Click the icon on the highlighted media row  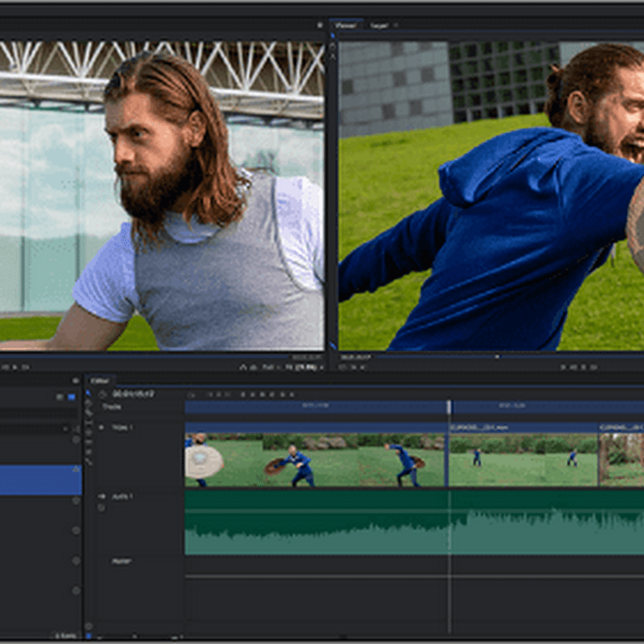[x=76, y=469]
